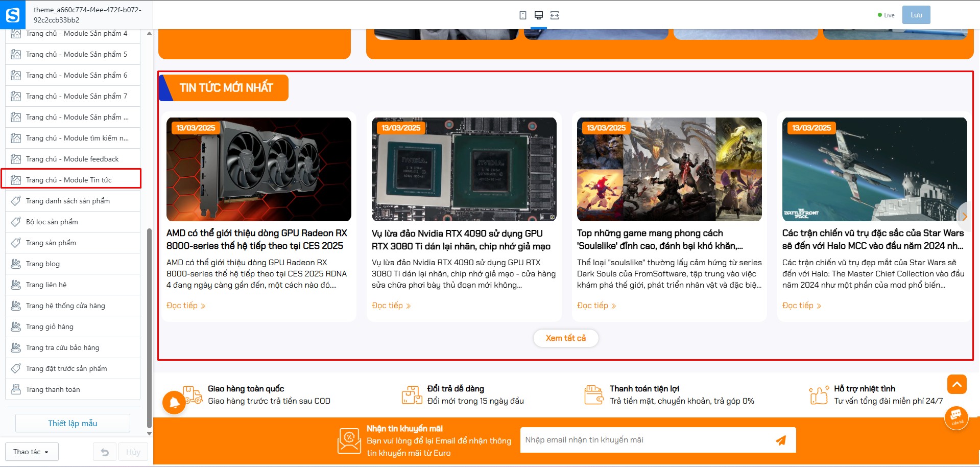Open Trang chủ - Module tìm kiếm item

pos(73,138)
